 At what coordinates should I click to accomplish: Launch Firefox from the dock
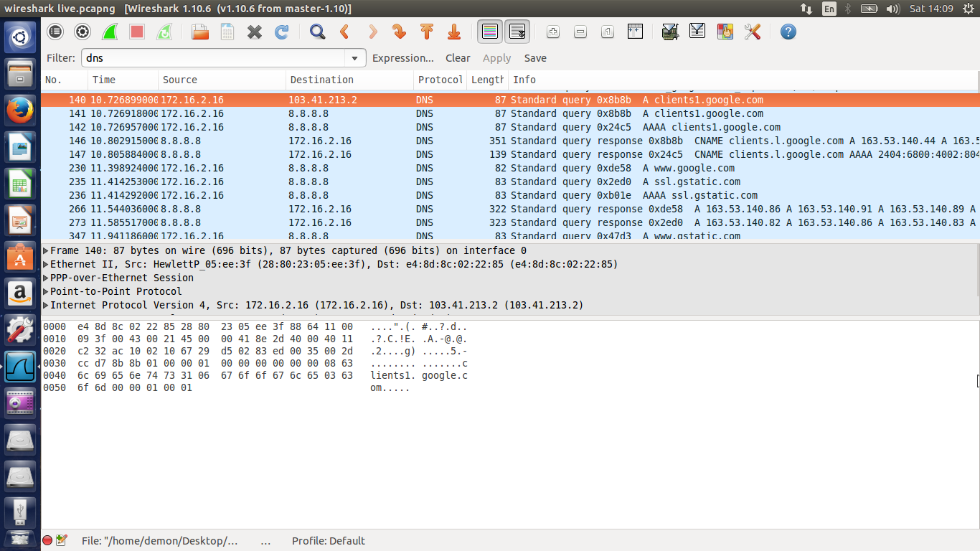pos(19,110)
